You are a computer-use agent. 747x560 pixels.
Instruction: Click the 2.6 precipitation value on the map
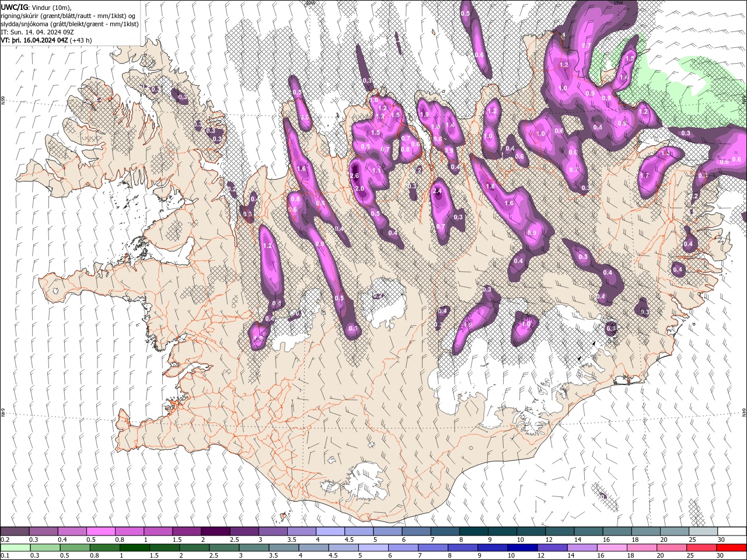(x=354, y=176)
